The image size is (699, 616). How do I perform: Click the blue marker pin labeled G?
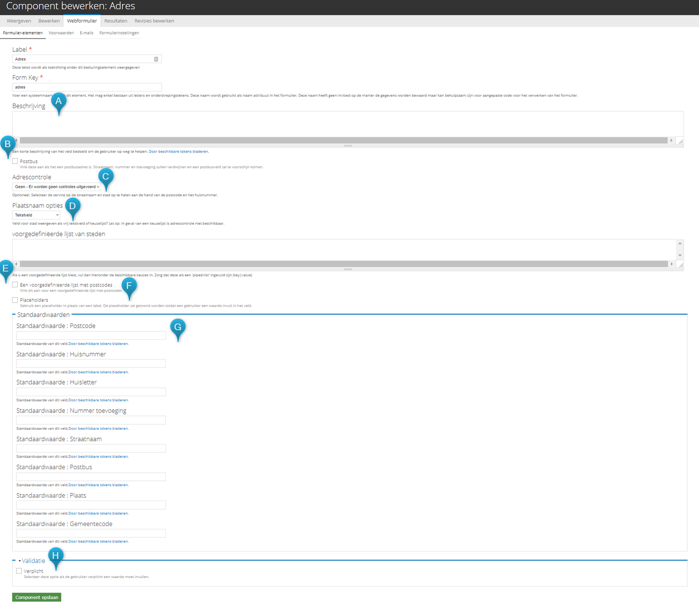[178, 328]
